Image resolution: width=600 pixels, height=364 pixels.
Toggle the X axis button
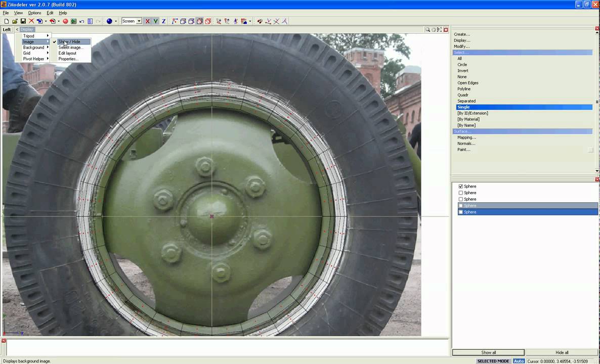pyautogui.click(x=147, y=21)
